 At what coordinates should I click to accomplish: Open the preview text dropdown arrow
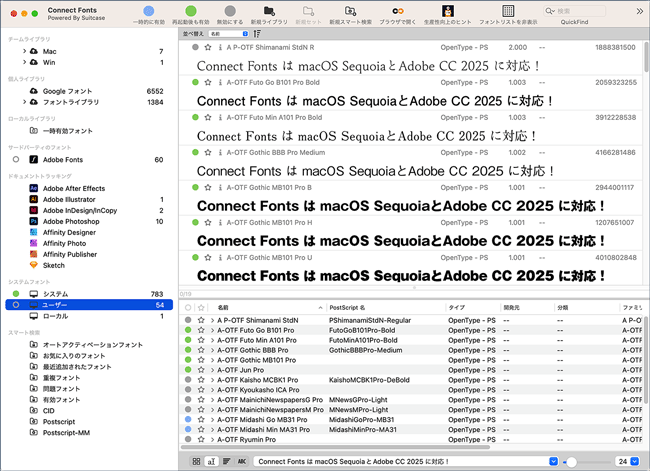point(553,461)
